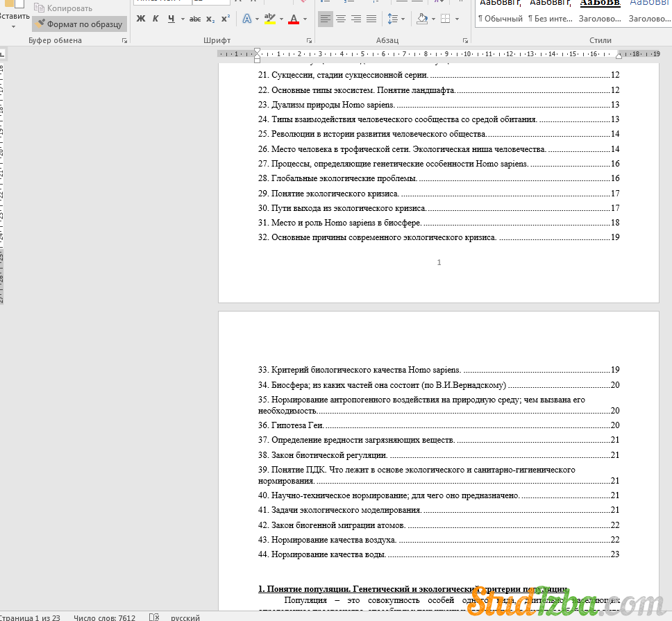Expand the highlight color dropdown arrow
Screen dimensions: 672x621
point(281,19)
